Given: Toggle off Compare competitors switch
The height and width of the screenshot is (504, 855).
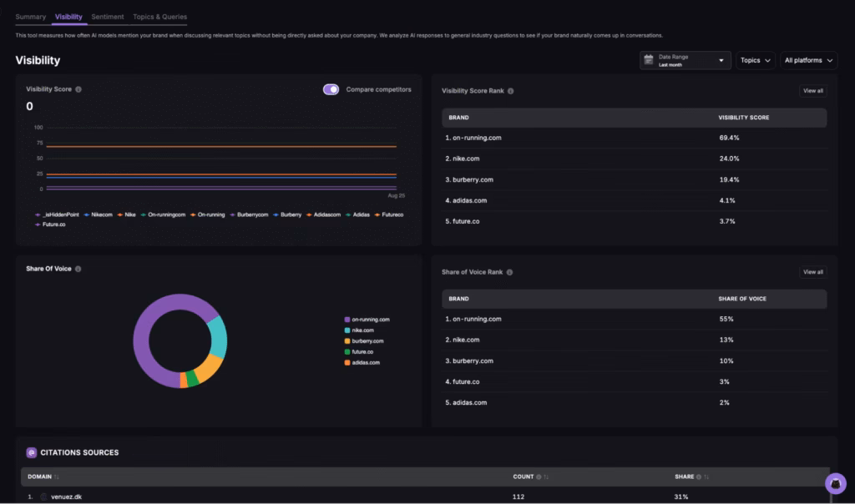Looking at the screenshot, I should coord(331,89).
